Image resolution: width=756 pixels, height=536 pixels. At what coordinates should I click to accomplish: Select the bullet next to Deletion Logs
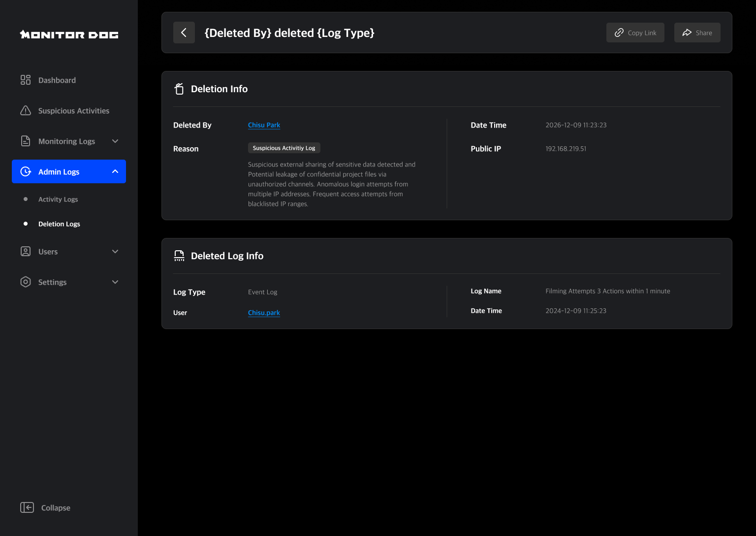tap(26, 224)
